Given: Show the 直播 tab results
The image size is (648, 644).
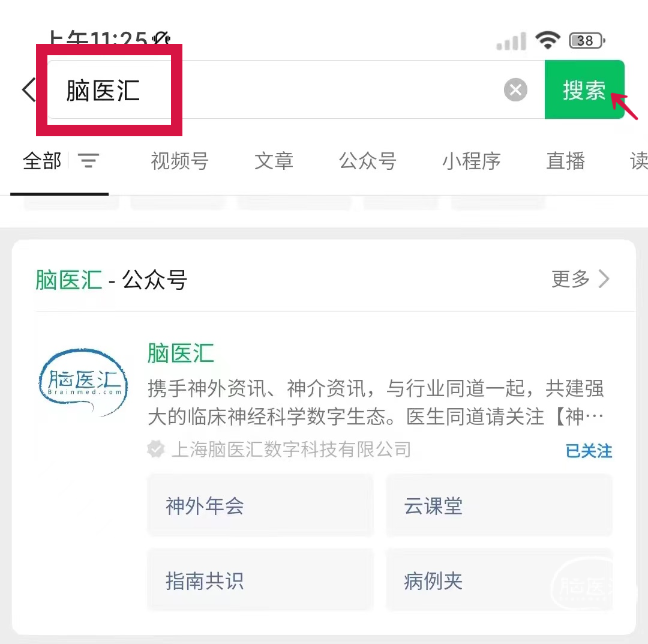Looking at the screenshot, I should click(565, 161).
